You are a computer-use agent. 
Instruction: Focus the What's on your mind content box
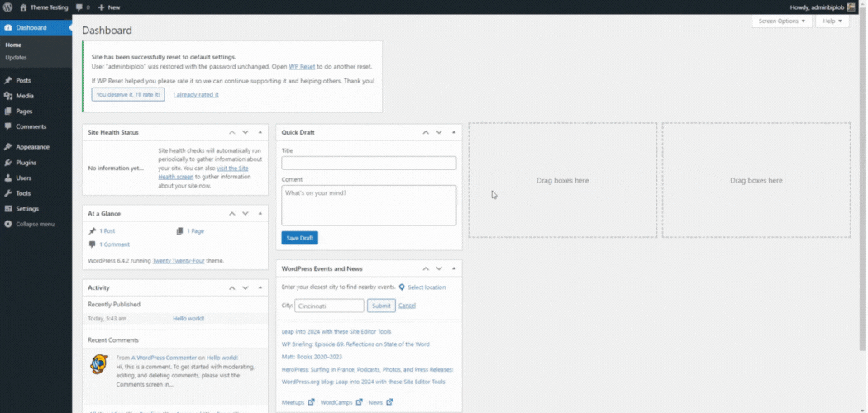369,205
